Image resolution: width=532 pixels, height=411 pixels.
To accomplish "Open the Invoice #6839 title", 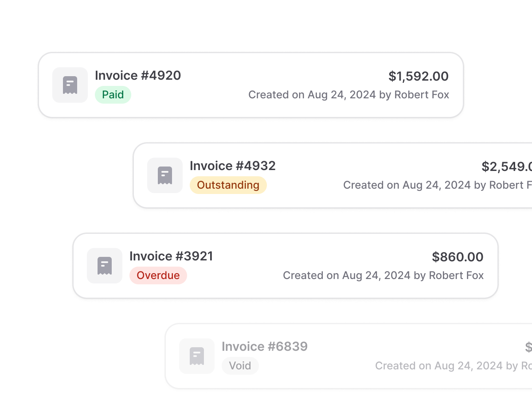I will 265,347.
